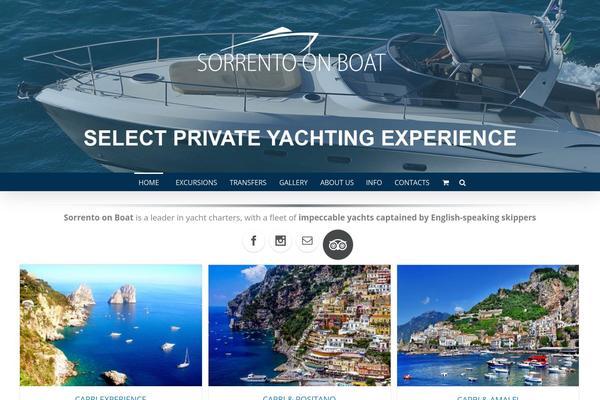Open the Instagram social icon

[280, 241]
